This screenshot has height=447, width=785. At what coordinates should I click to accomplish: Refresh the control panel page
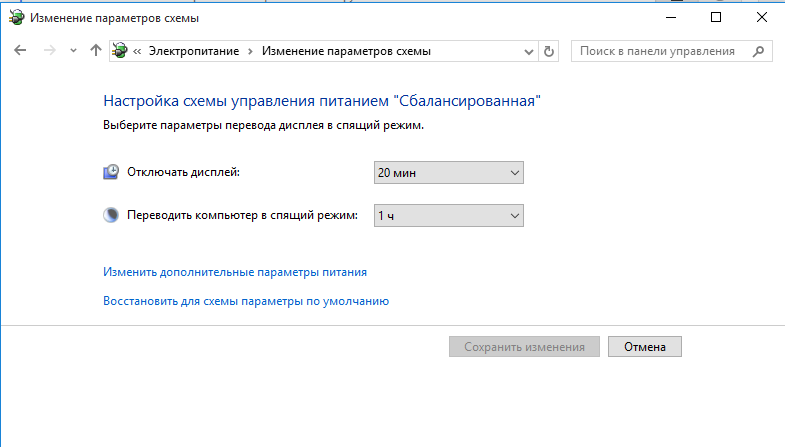[548, 51]
